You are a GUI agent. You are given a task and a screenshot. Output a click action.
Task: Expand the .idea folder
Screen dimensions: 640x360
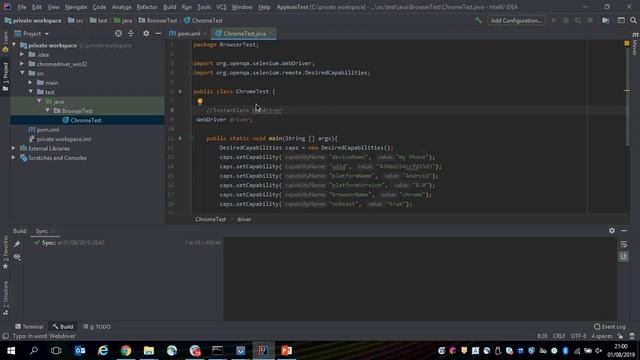22,54
